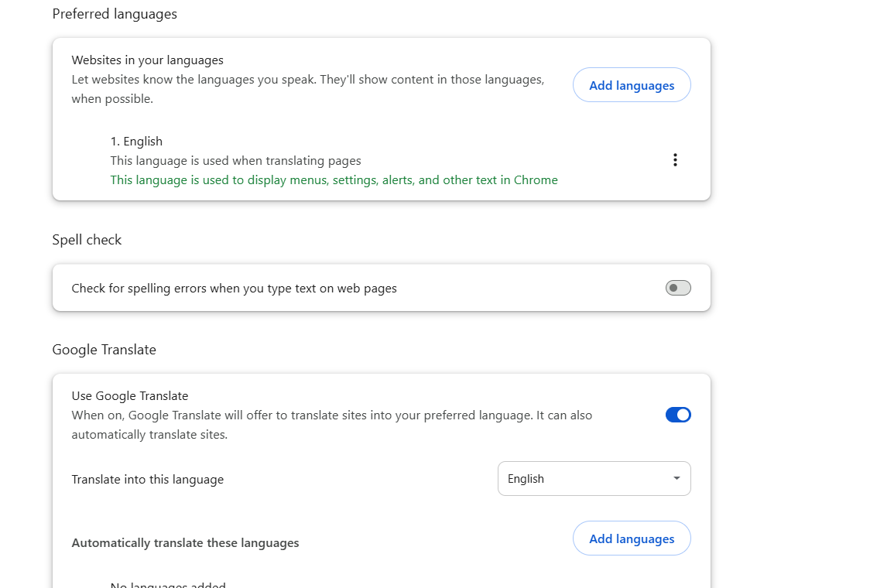Click the "Use Google Translate" title text

[x=130, y=395]
